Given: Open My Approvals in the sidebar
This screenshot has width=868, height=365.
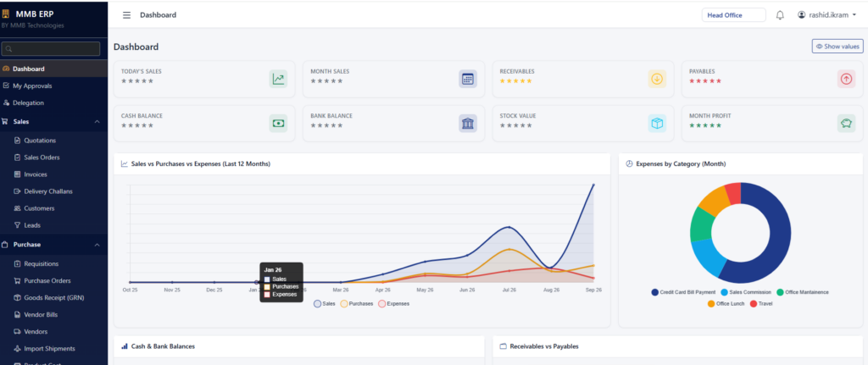Looking at the screenshot, I should pos(53,86).
